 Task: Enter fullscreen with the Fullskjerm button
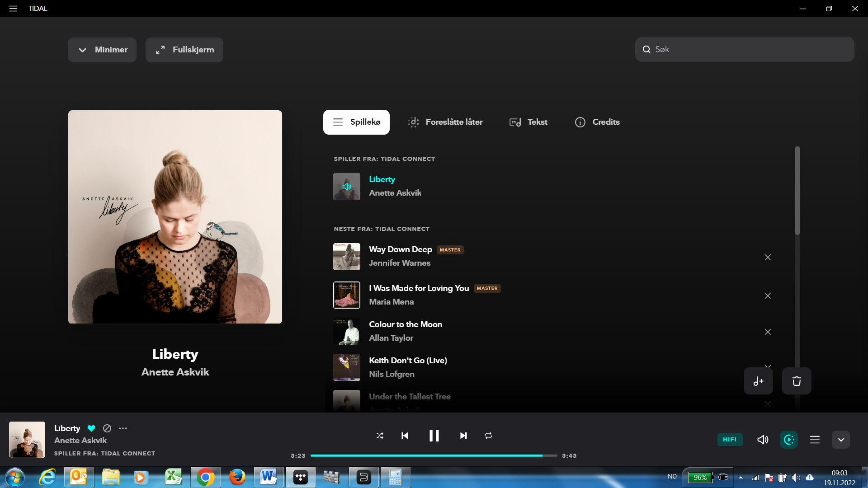coord(184,50)
